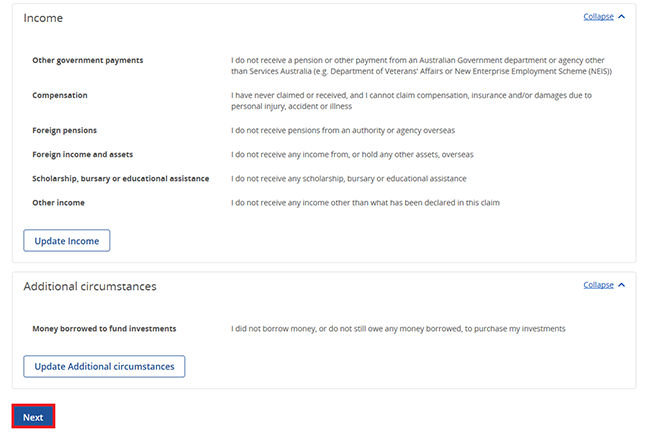Click the answer about borrowing money for investments
The image size is (650, 436).
coord(398,329)
